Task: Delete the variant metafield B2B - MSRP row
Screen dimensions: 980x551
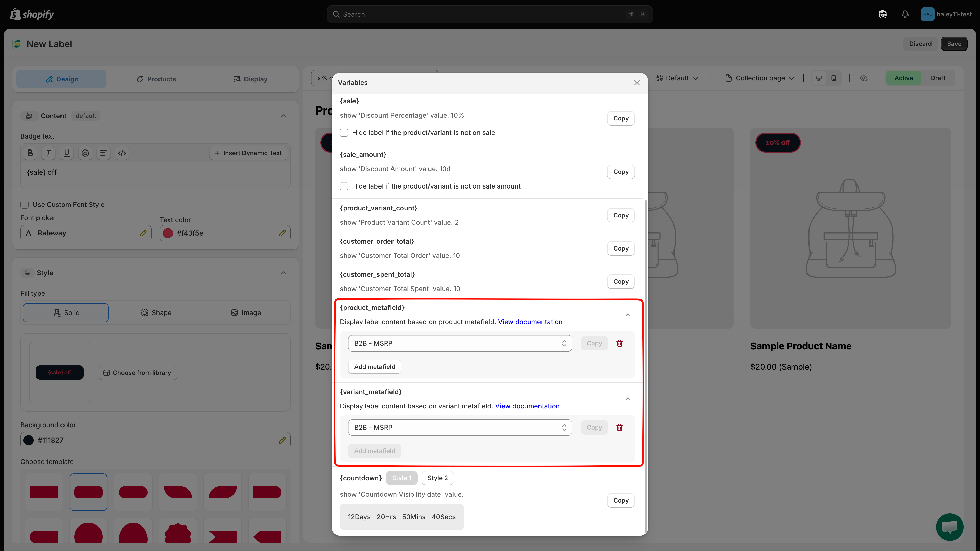Action: pos(619,428)
